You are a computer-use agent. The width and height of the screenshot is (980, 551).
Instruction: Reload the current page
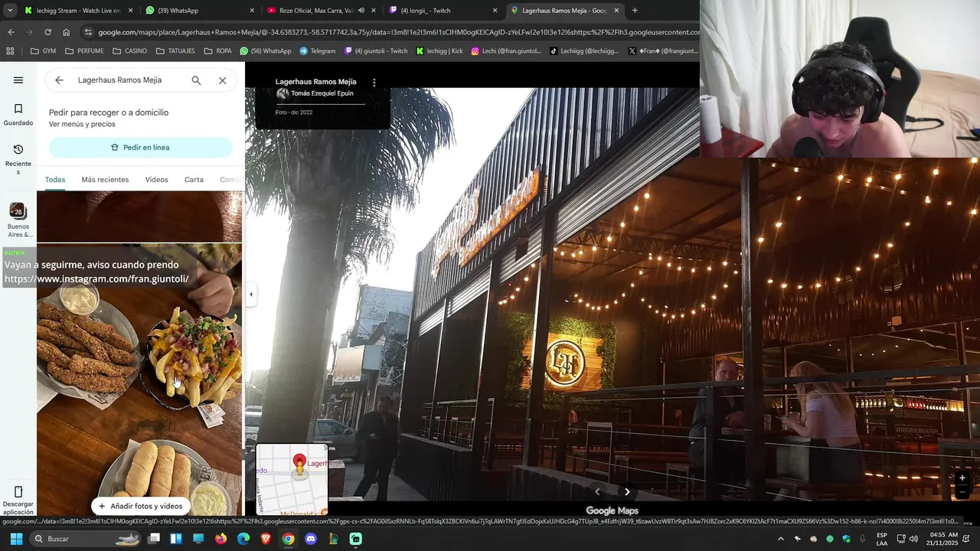click(x=47, y=32)
